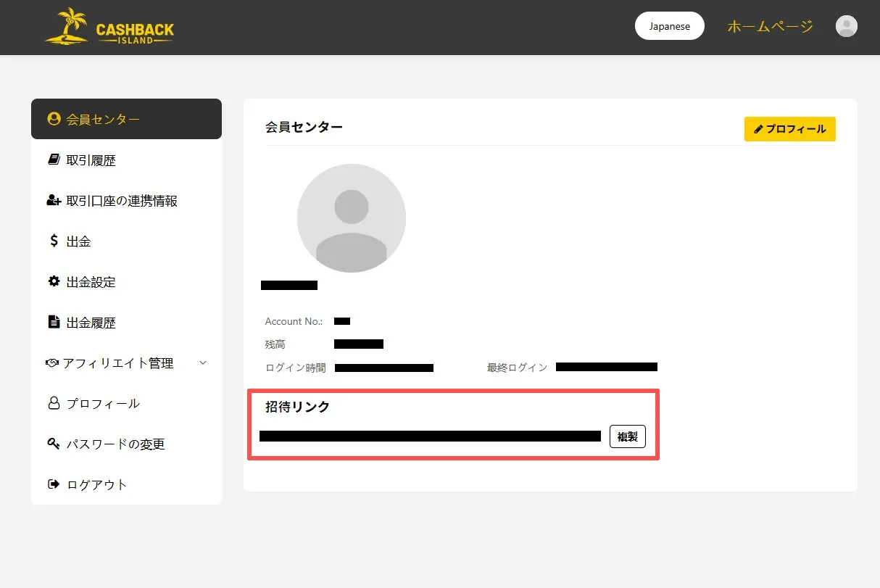
Task: Click the key icon beside パスワードの変更
Action: [x=54, y=444]
